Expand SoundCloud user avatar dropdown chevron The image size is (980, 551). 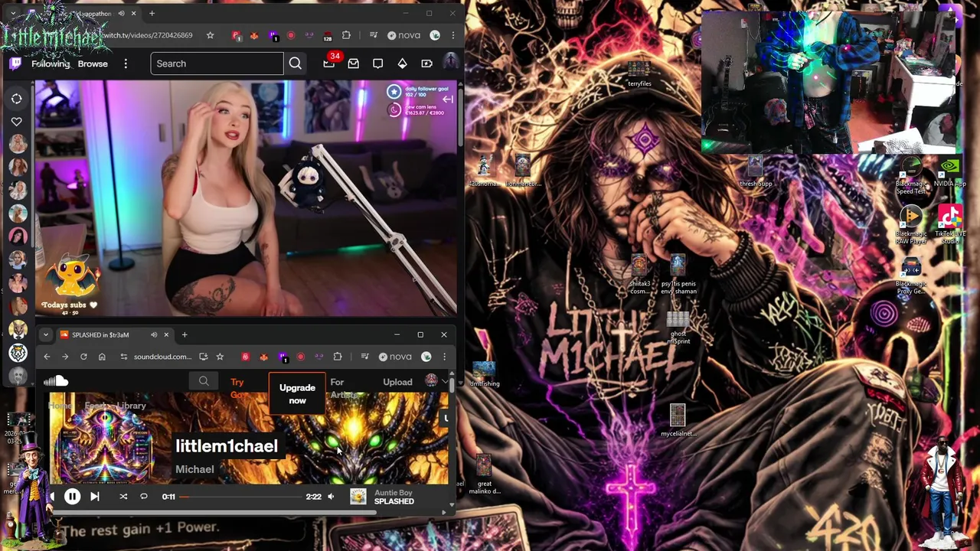445,381
